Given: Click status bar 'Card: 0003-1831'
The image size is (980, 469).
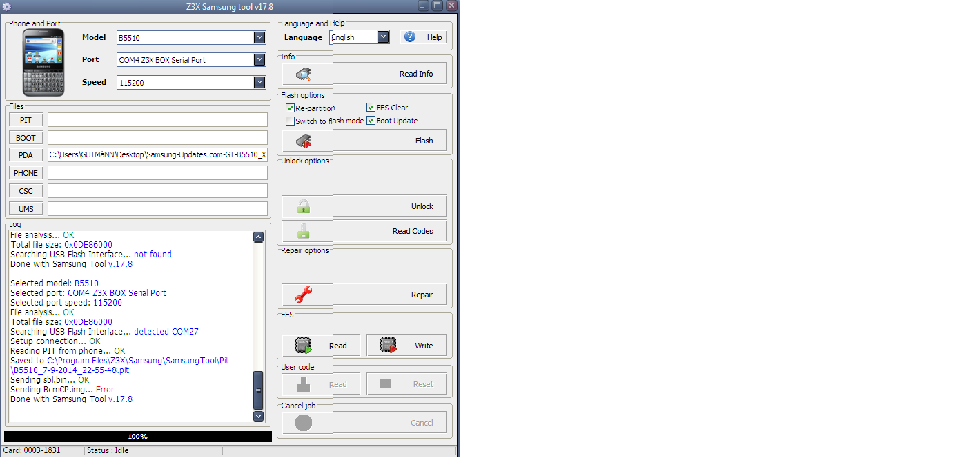Looking at the screenshot, I should click(x=32, y=450).
